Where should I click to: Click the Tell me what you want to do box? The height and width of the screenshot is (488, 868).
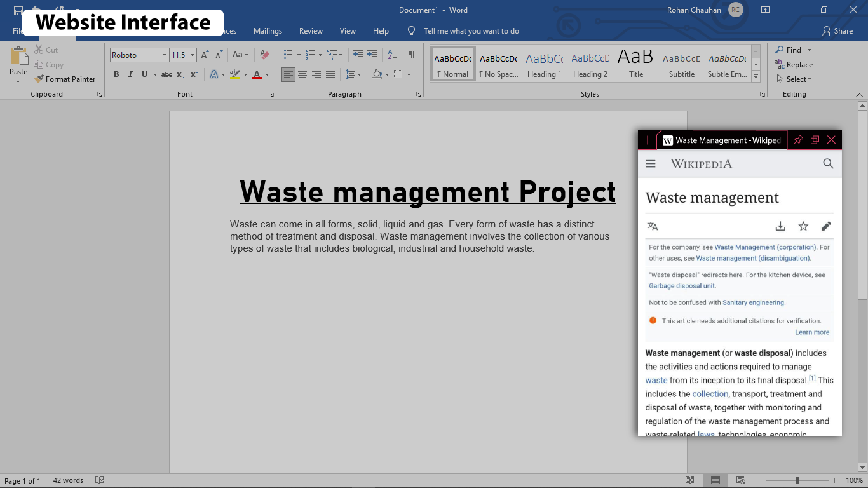coord(471,31)
